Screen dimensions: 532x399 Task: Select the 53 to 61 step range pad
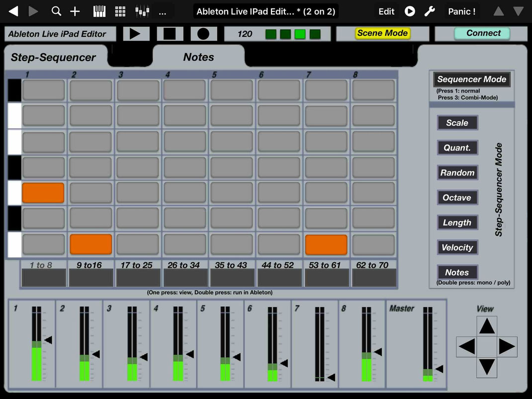327,278
